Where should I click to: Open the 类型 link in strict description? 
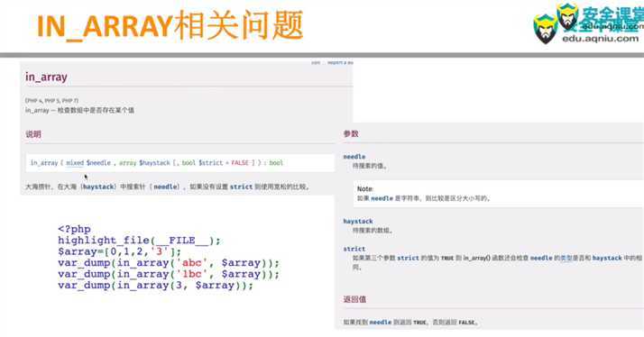click(x=566, y=259)
